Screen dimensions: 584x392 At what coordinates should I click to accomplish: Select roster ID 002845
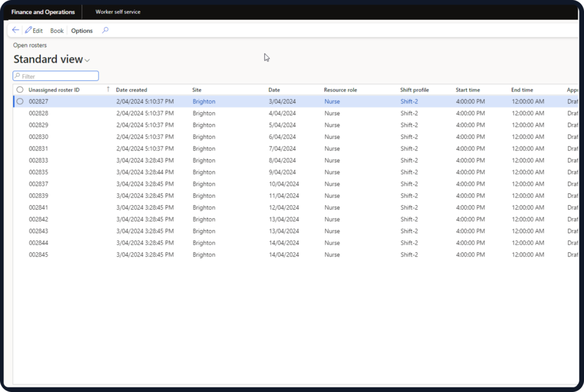click(38, 254)
